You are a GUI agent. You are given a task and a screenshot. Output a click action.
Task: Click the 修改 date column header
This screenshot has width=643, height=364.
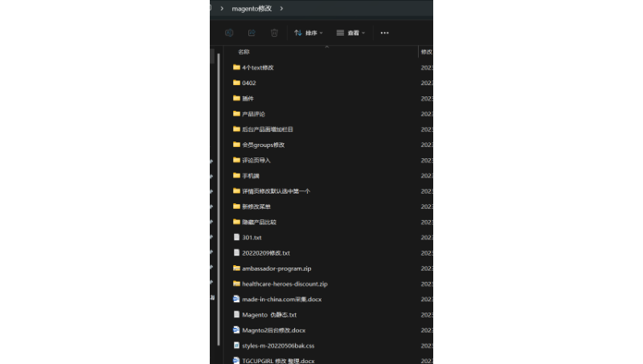tap(426, 51)
